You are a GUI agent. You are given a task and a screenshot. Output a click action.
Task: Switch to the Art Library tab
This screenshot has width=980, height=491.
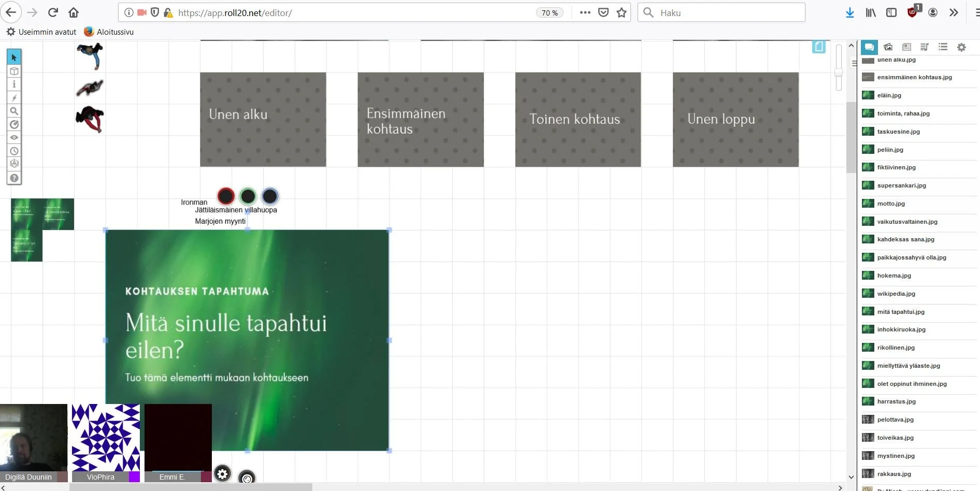(x=888, y=47)
